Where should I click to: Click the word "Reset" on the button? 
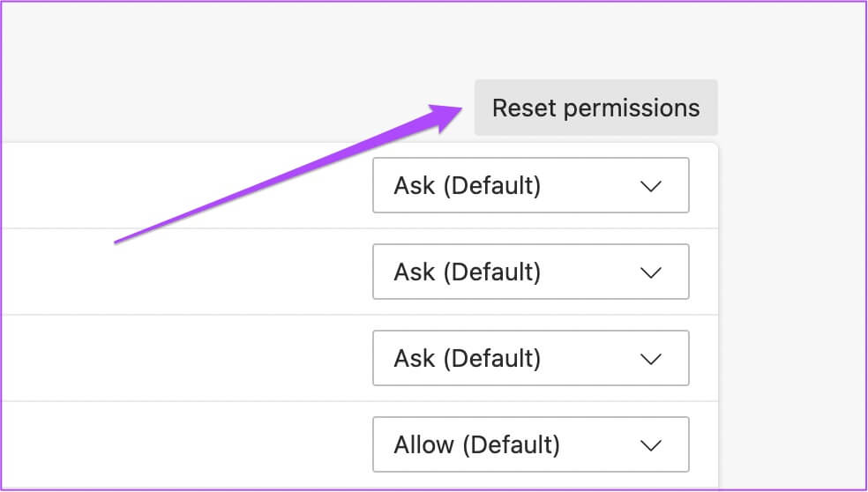tap(524, 108)
